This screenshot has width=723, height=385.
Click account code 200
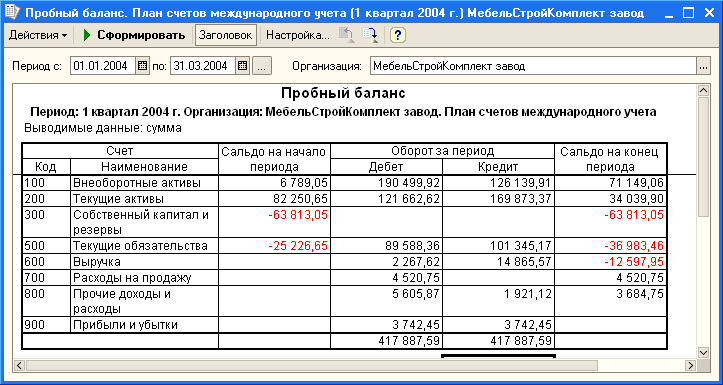(35, 199)
